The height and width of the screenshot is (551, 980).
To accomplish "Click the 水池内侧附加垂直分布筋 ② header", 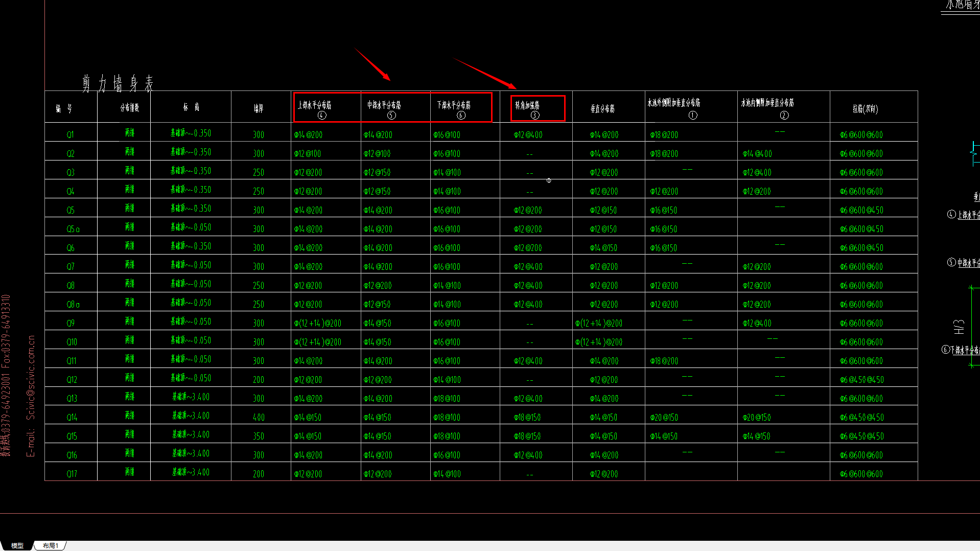I will coord(768,108).
